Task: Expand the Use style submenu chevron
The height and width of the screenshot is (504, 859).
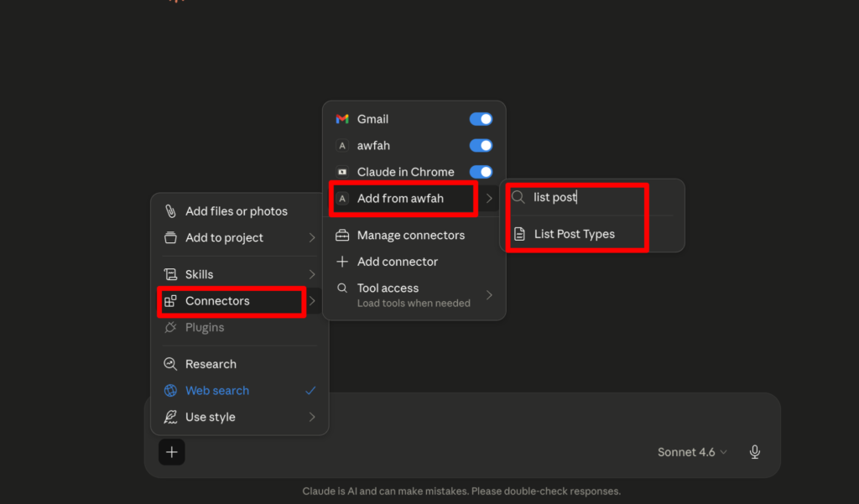Action: (x=312, y=416)
